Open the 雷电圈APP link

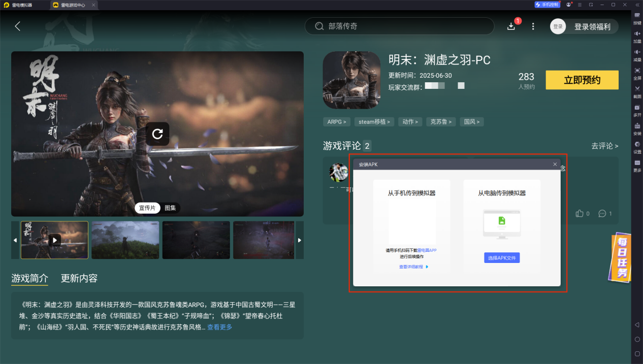click(x=427, y=250)
